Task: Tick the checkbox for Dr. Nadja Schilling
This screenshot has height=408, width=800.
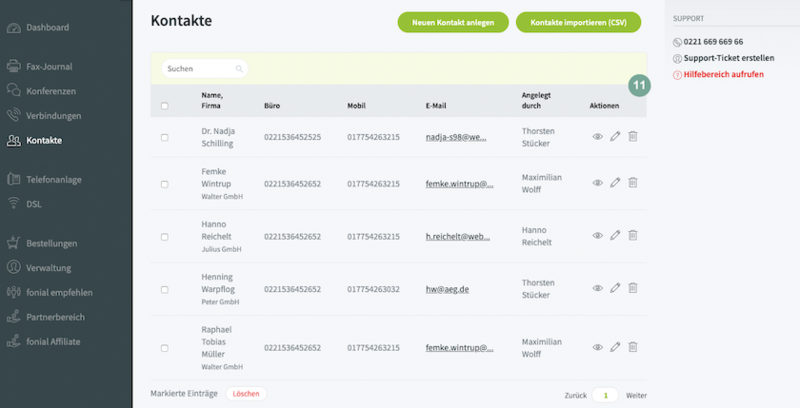Action: [x=165, y=137]
